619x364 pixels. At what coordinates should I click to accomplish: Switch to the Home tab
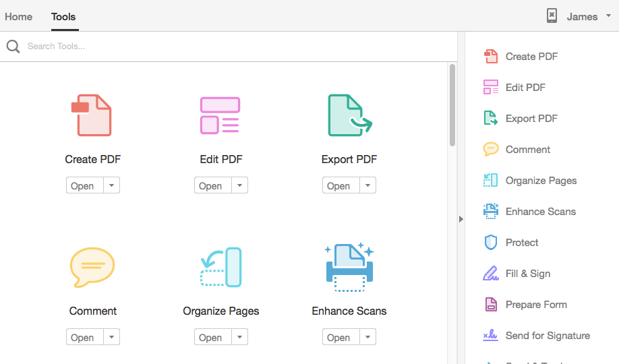click(19, 17)
